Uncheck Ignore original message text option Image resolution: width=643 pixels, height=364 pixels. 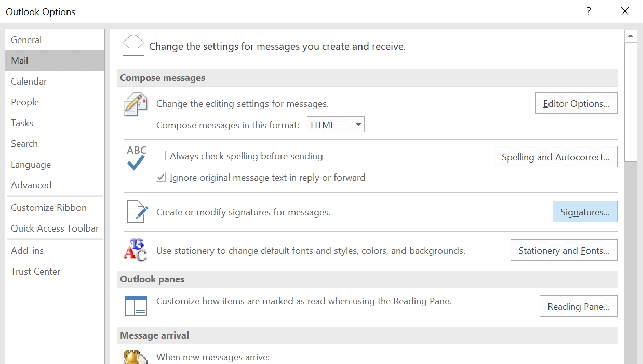161,178
